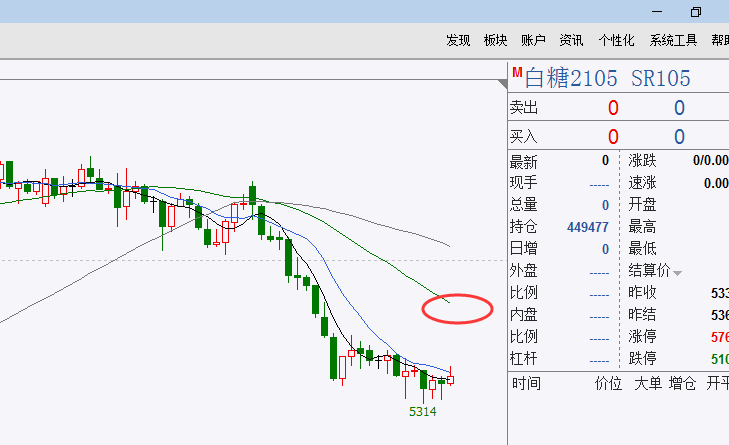729x445 pixels.
Task: Click the 时间 column header
Action: (x=526, y=383)
